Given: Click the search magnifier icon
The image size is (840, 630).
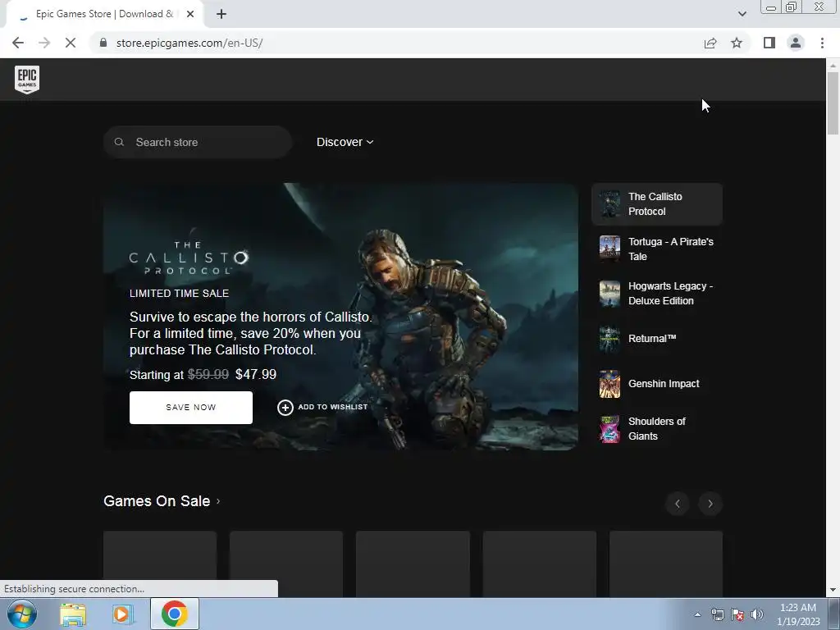Looking at the screenshot, I should click(x=120, y=142).
